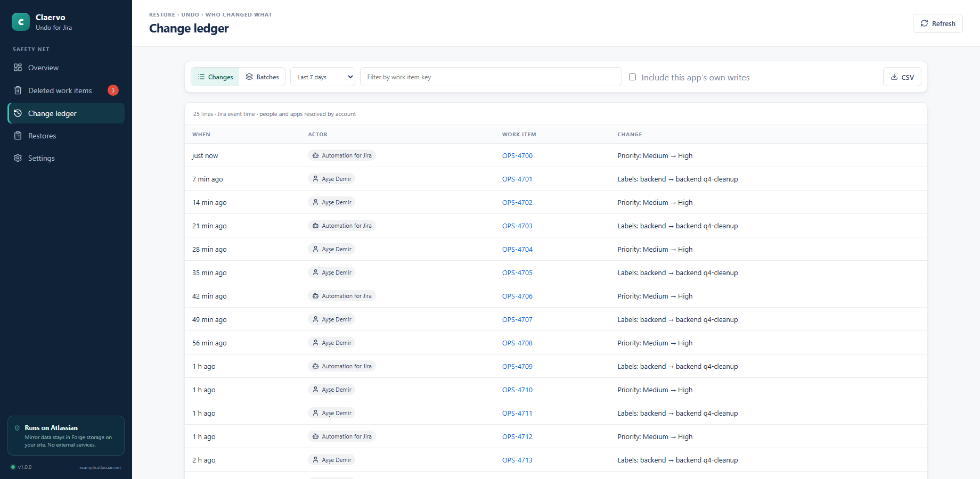Click the person icon in OPS-4701 actor chip
Image resolution: width=980 pixels, height=479 pixels.
coord(316,179)
